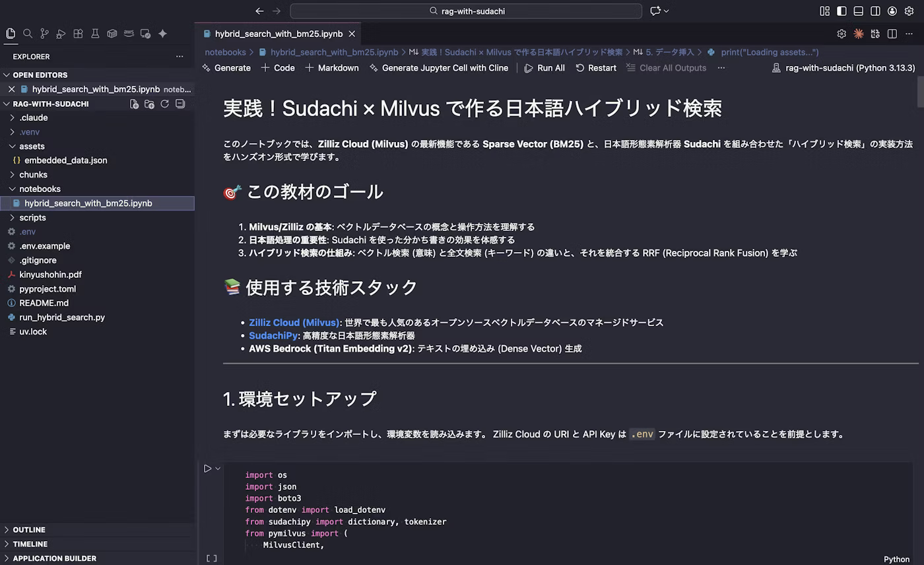Image resolution: width=924 pixels, height=565 pixels.
Task: Open the Testing flask view
Action: [x=95, y=34]
